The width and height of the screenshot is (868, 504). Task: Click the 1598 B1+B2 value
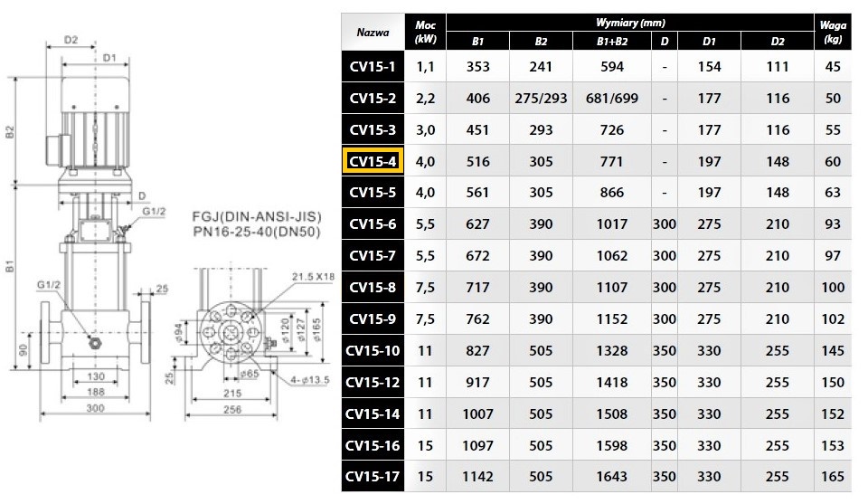[x=612, y=445]
